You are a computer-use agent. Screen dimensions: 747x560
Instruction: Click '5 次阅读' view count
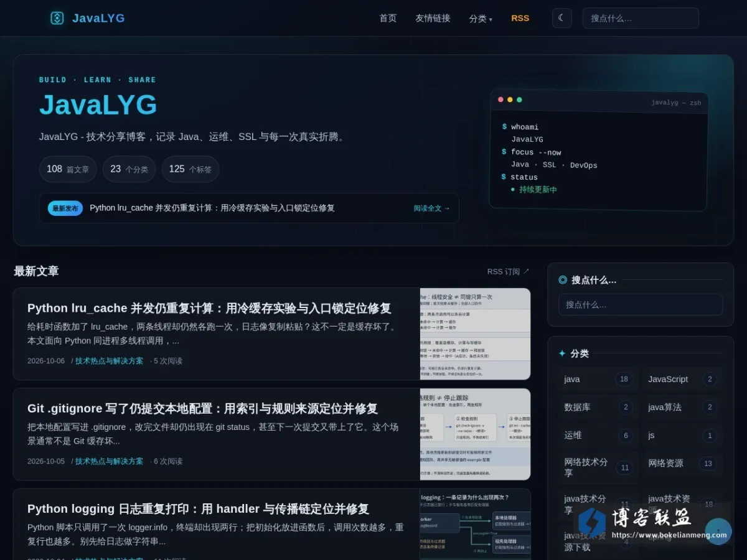(168, 361)
